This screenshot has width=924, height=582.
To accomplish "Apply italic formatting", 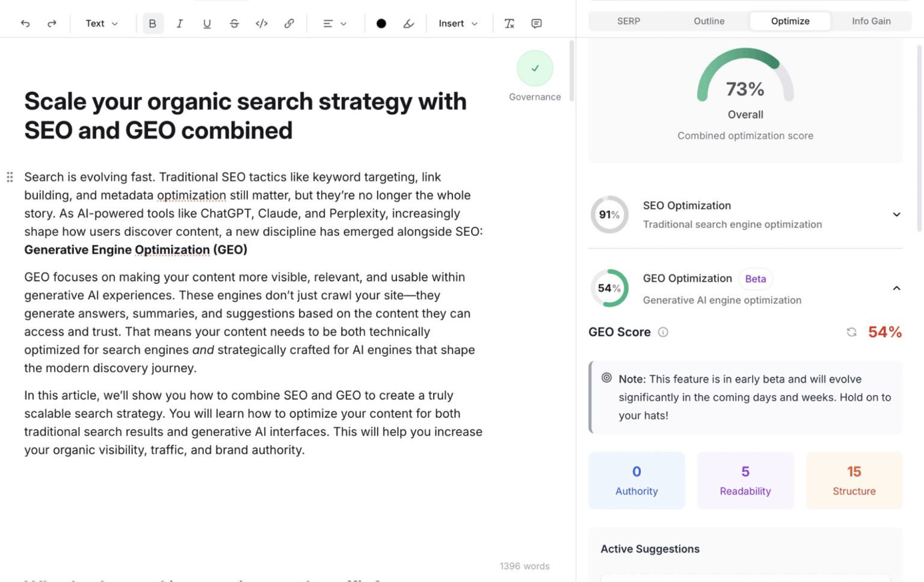I will 180,23.
